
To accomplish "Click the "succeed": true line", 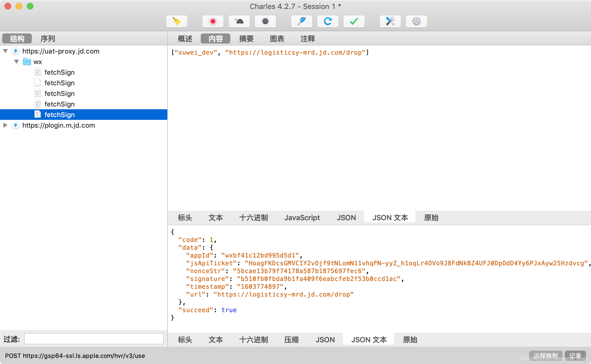I will pyautogui.click(x=207, y=310).
